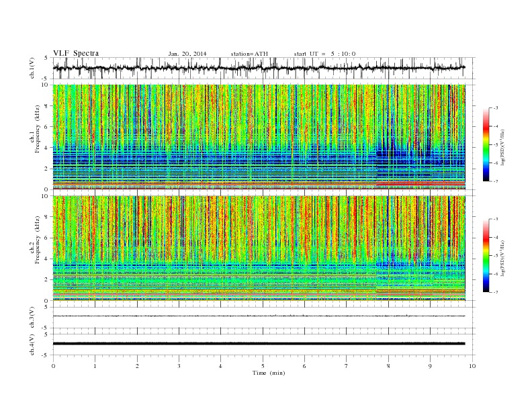Screen dimensions: 532x411
Task: Click the flat ch.3 voltage trace
Action: [259, 316]
